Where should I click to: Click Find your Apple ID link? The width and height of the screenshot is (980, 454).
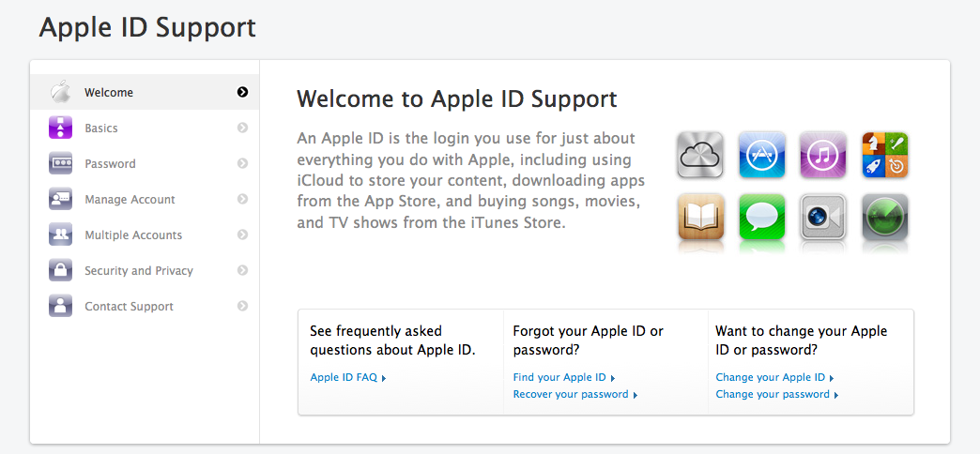pos(564,377)
